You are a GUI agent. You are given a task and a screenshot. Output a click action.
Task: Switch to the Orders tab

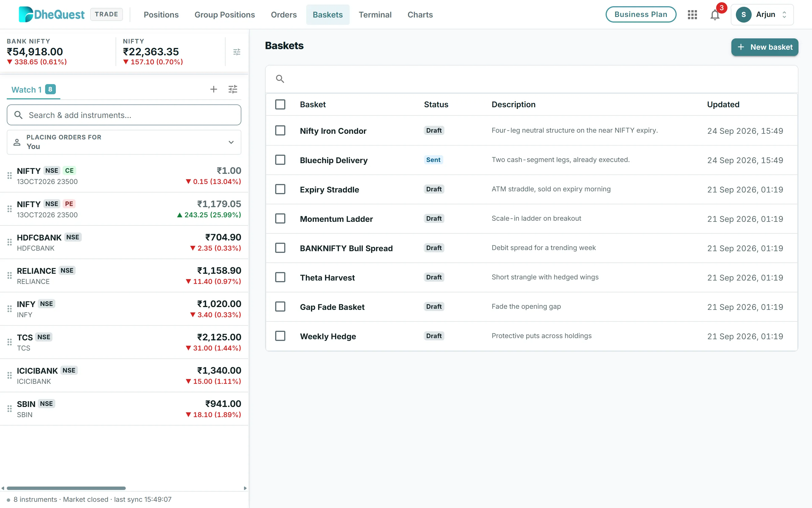click(284, 14)
